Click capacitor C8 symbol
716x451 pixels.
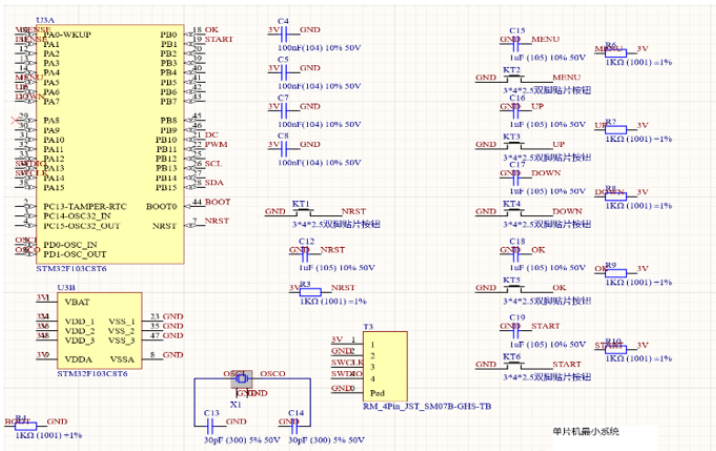[x=284, y=149]
